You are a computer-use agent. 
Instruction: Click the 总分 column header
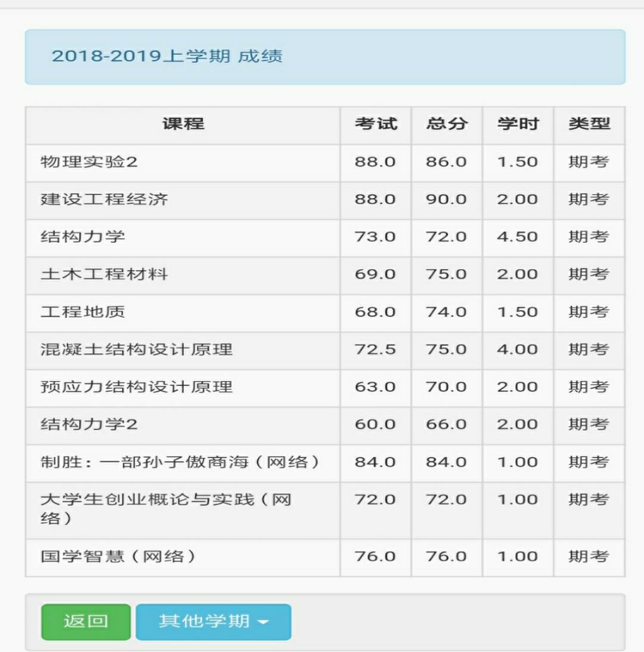click(447, 124)
